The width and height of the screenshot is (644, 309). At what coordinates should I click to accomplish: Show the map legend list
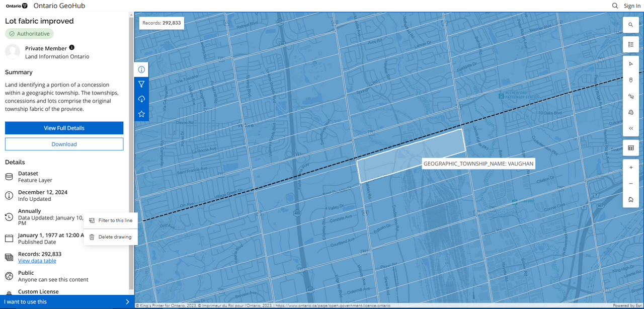(630, 44)
